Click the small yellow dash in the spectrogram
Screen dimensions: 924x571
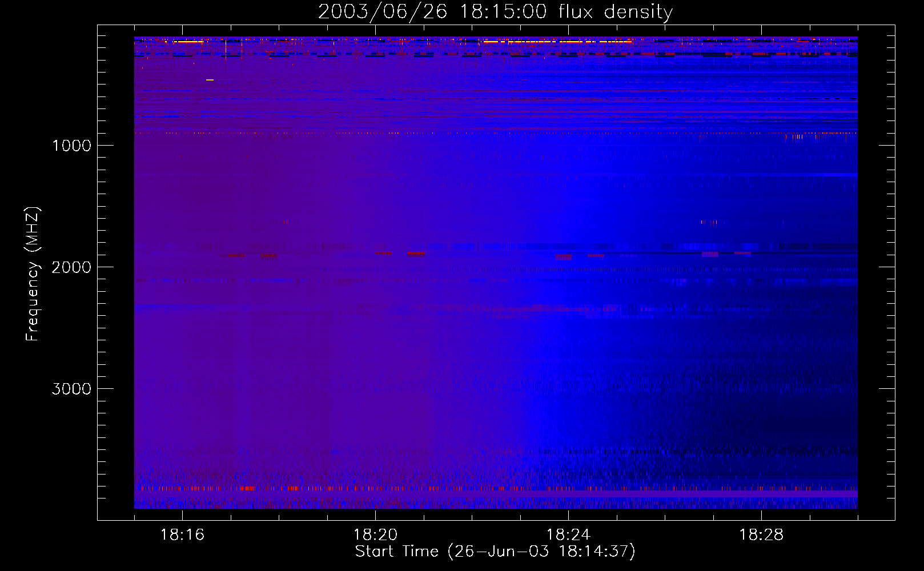[x=210, y=80]
